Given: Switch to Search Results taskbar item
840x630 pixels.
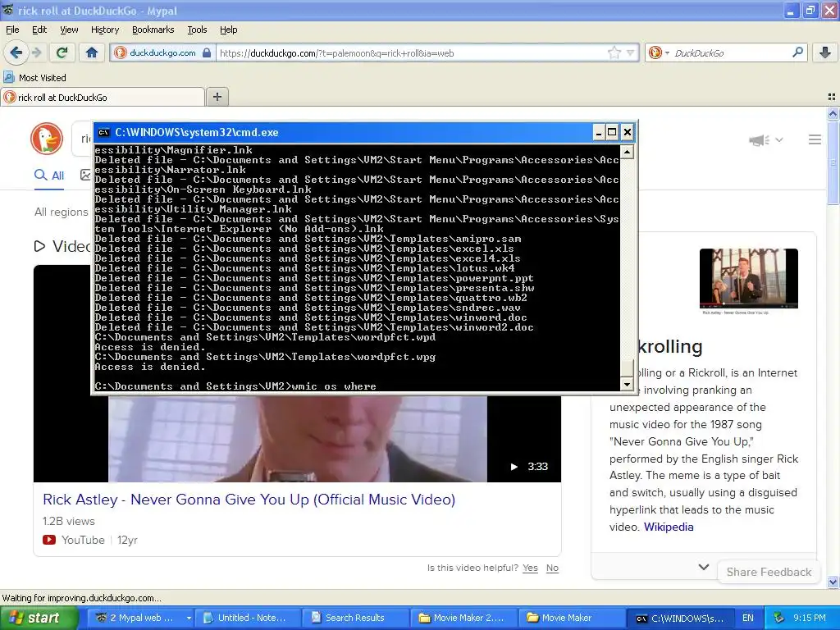Looking at the screenshot, I should click(x=356, y=618).
